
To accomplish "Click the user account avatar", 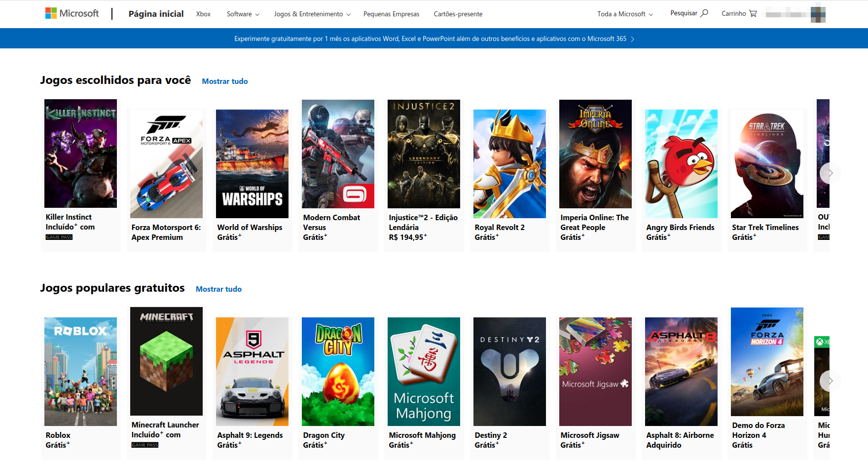I will click(818, 14).
